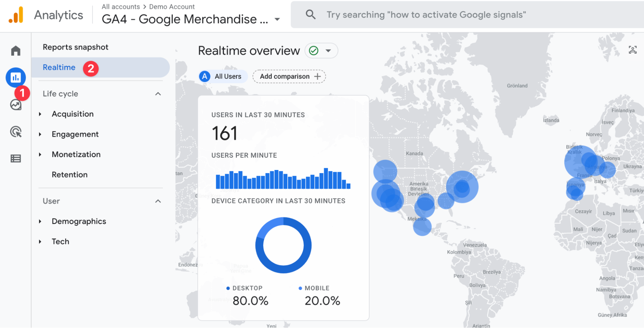Image resolution: width=644 pixels, height=328 pixels.
Task: Click the Mobile legend color dot
Action: (x=300, y=288)
